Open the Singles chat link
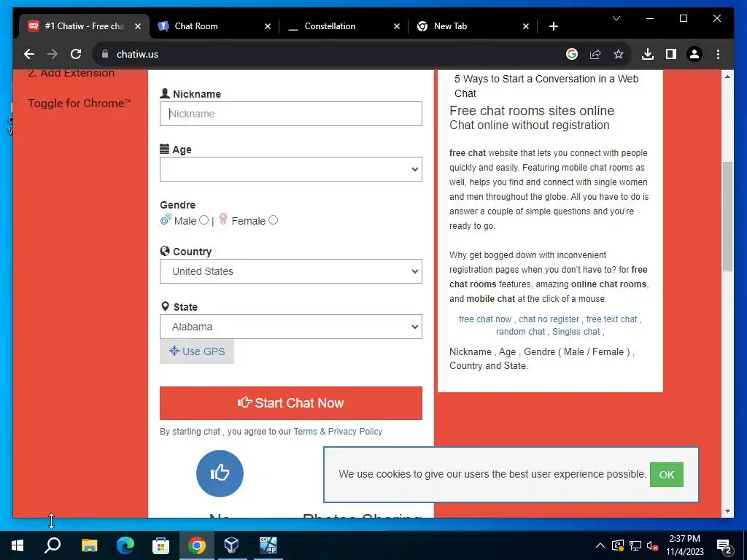The width and height of the screenshot is (747, 560). coord(576,332)
